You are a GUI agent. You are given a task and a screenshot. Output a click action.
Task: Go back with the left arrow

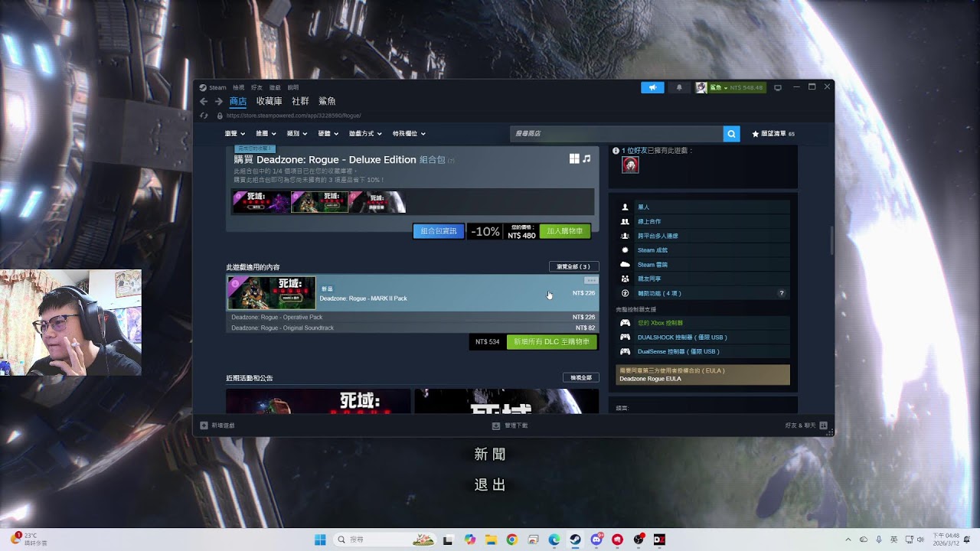(x=204, y=101)
